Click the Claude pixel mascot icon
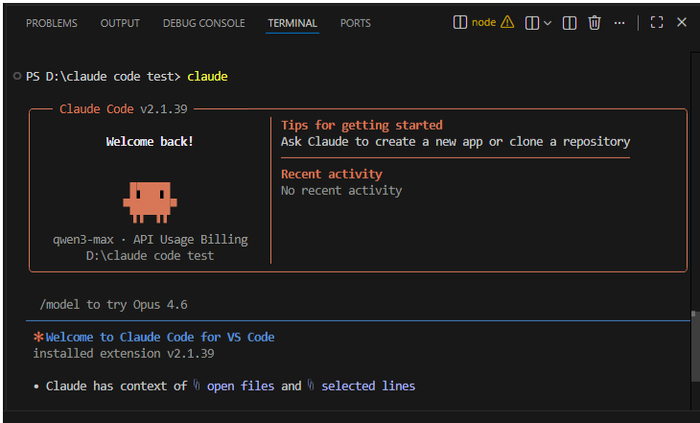Screen dimensions: 700x423 (150, 202)
